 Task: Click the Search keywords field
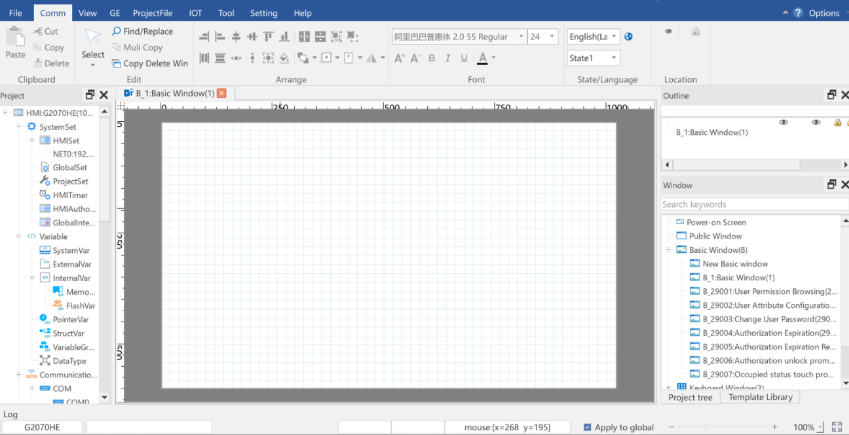[754, 204]
